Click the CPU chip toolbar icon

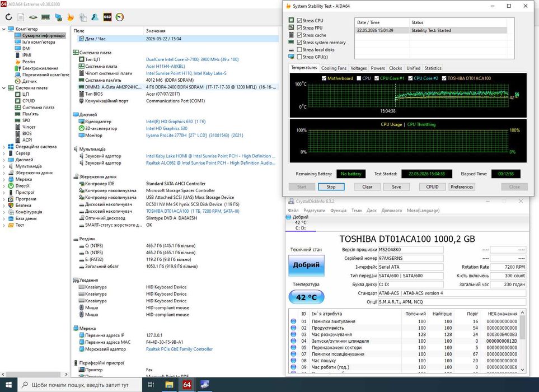coord(33,17)
